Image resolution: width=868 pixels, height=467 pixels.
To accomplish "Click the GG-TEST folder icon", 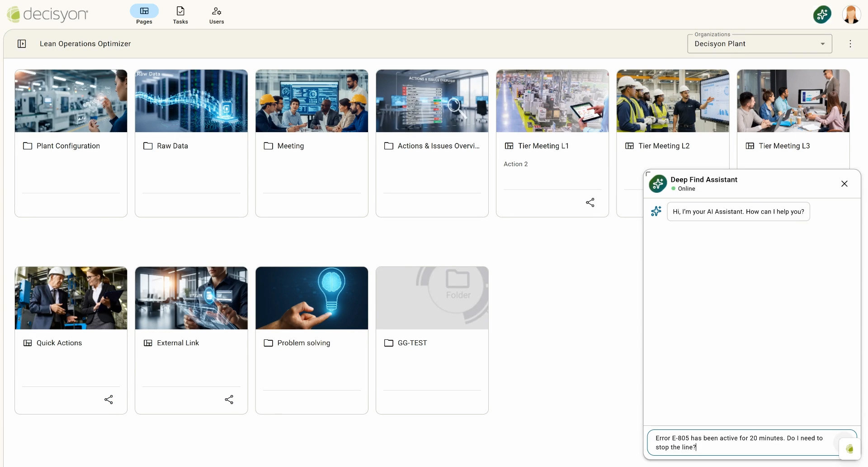I will tap(389, 343).
